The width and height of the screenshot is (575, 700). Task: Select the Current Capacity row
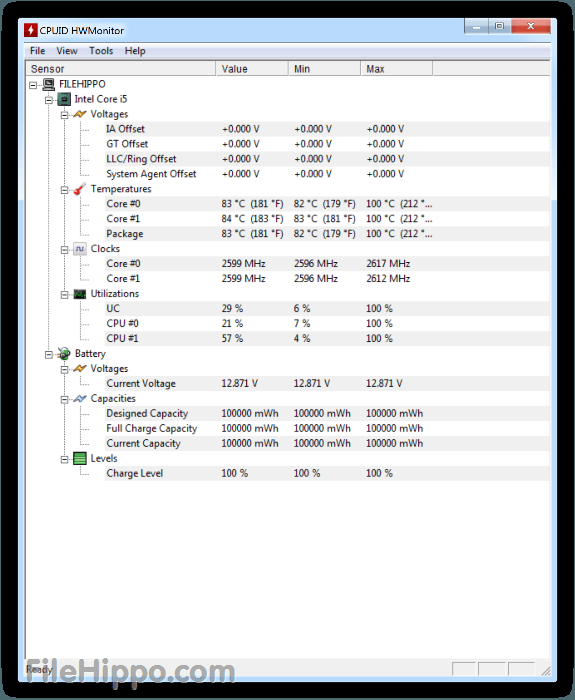[x=327, y=443]
